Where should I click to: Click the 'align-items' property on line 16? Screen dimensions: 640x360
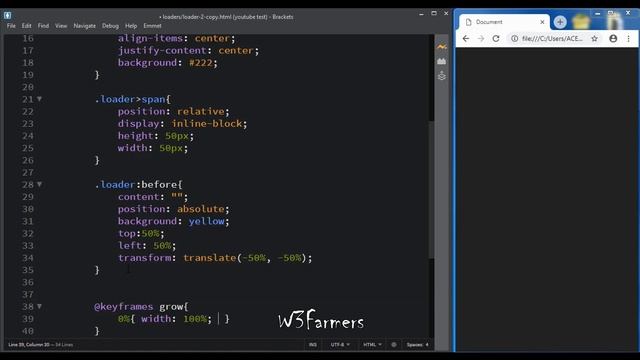151,38
